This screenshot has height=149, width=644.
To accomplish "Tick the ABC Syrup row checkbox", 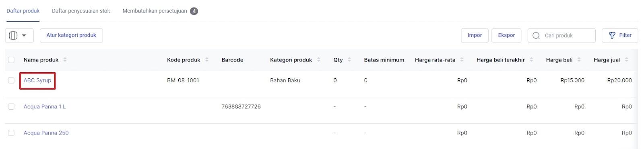I will (11, 80).
